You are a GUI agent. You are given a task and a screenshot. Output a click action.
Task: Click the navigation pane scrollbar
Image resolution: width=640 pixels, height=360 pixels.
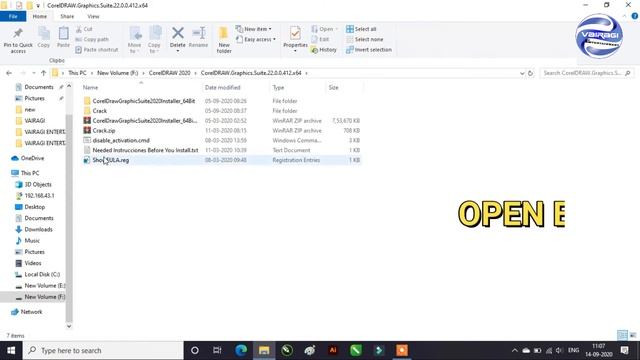pyautogui.click(x=69, y=219)
